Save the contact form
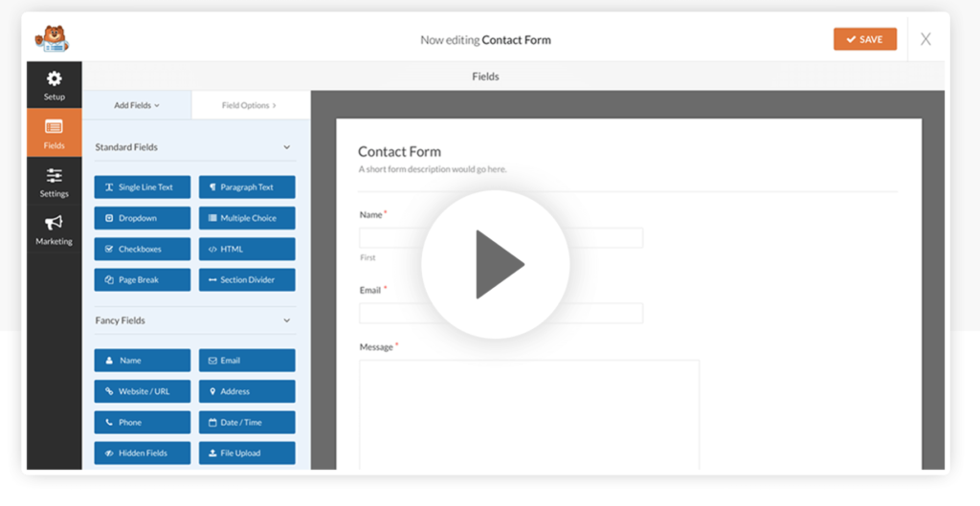 pos(864,39)
